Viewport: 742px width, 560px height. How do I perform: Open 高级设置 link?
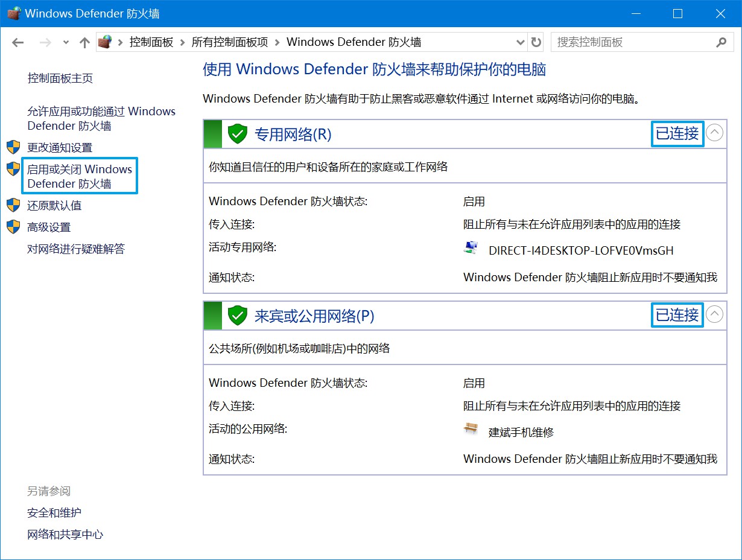[x=49, y=227]
